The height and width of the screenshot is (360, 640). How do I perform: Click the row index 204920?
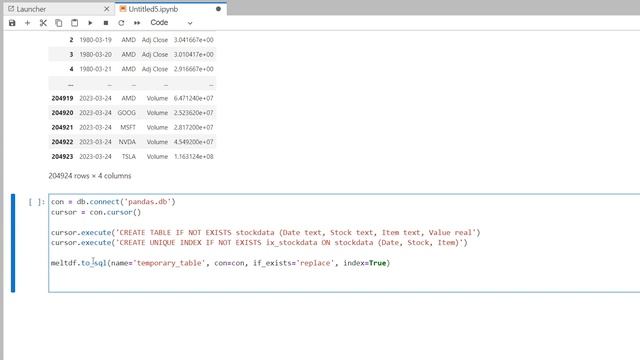(62, 113)
